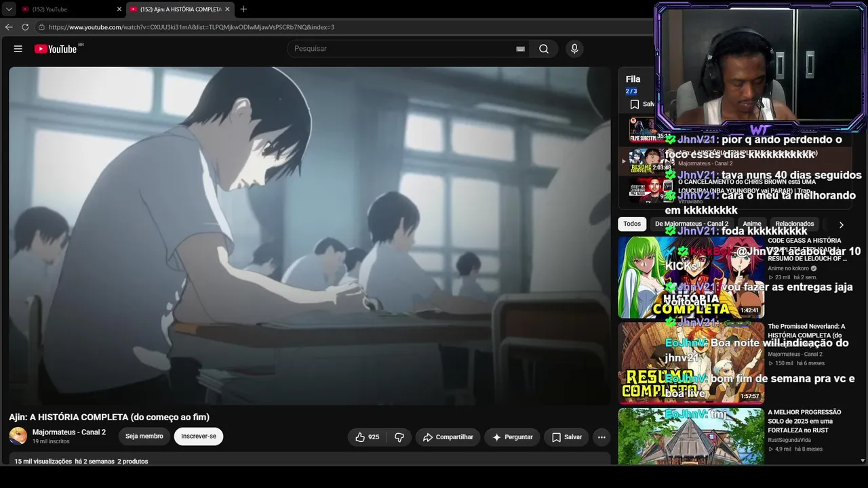Open The Promised Neverland video thumbnail
Image resolution: width=868 pixels, height=488 pixels.
click(691, 363)
